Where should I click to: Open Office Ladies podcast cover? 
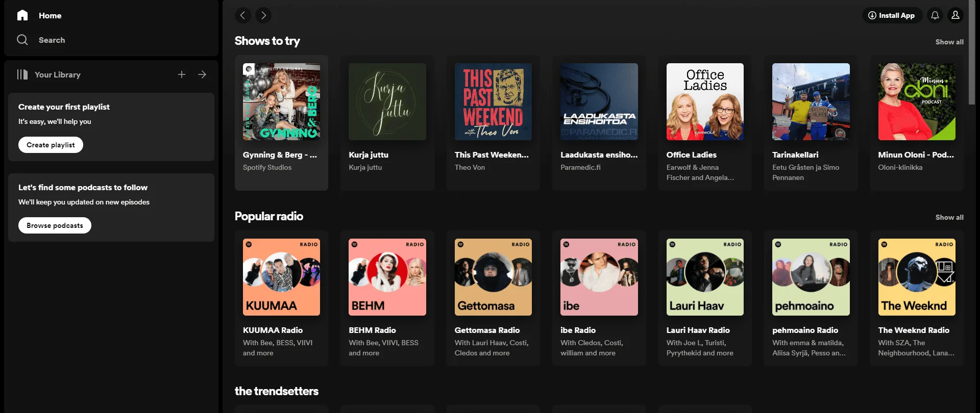click(x=705, y=101)
